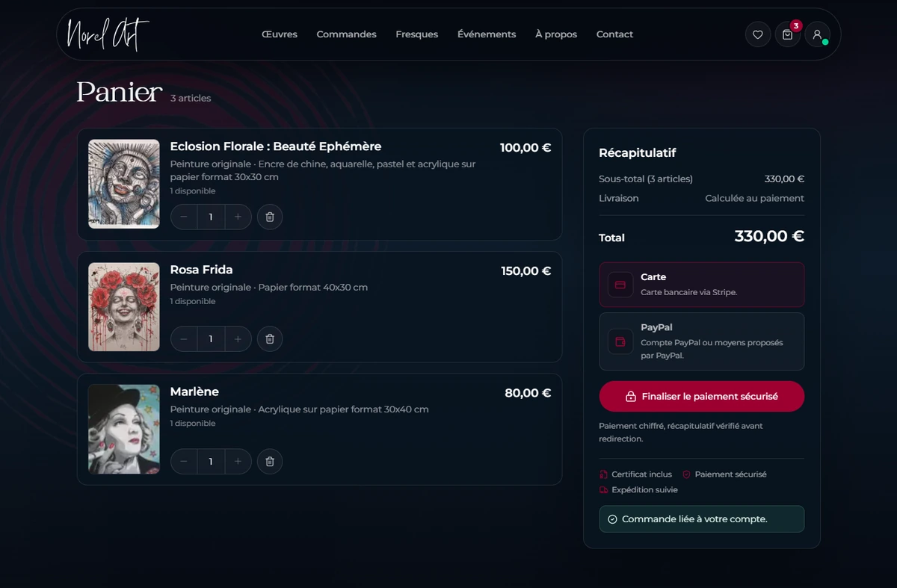
Task: Select the Carte payment option
Action: (x=702, y=285)
